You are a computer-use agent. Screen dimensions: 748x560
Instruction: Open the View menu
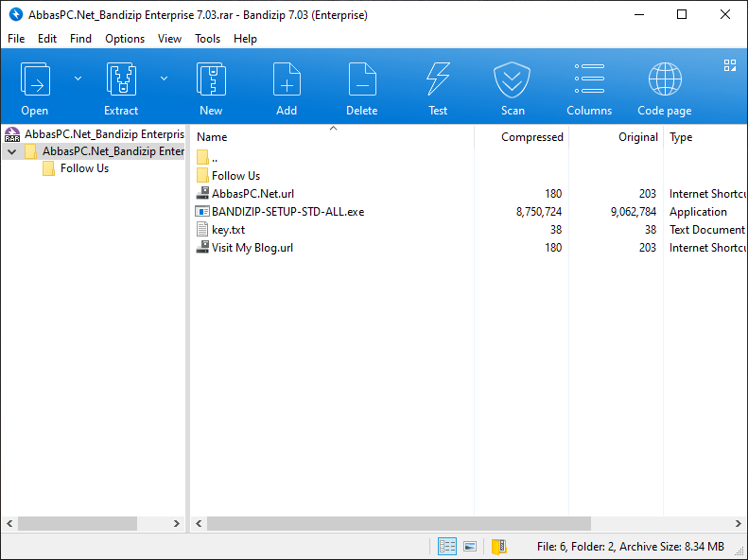[x=169, y=39]
